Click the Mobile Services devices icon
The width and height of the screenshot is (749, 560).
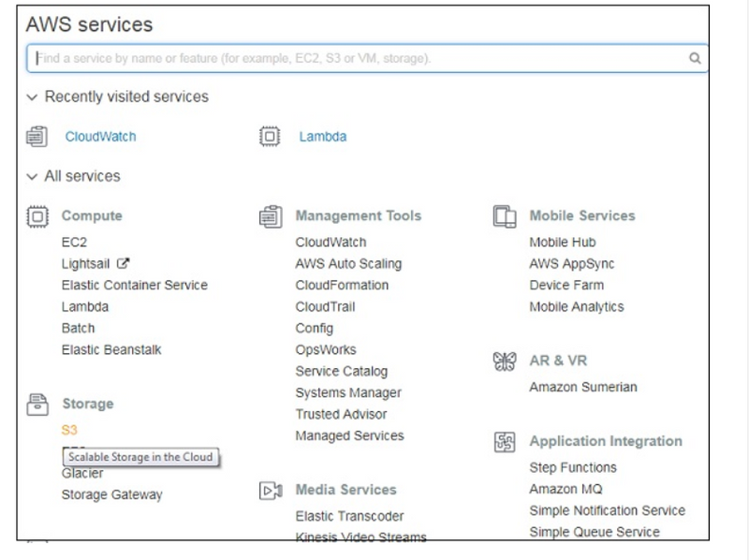(x=504, y=216)
